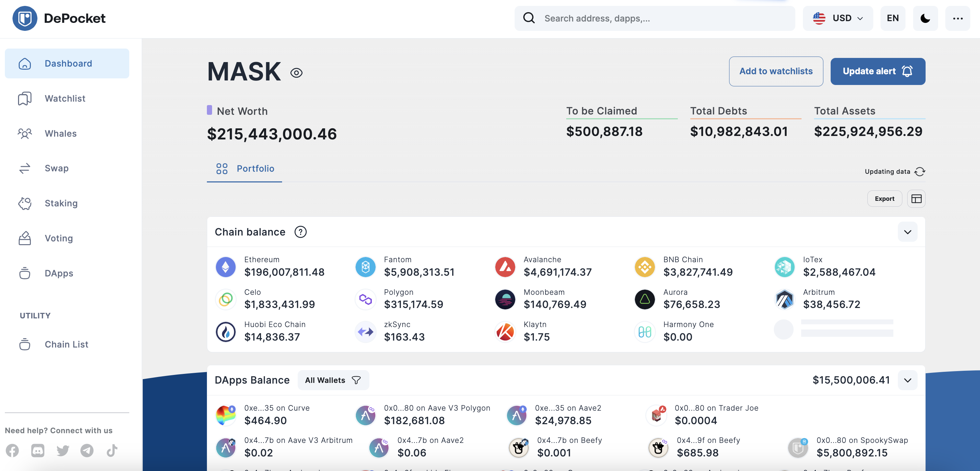
Task: Open the All Wallets filter
Action: click(x=333, y=380)
